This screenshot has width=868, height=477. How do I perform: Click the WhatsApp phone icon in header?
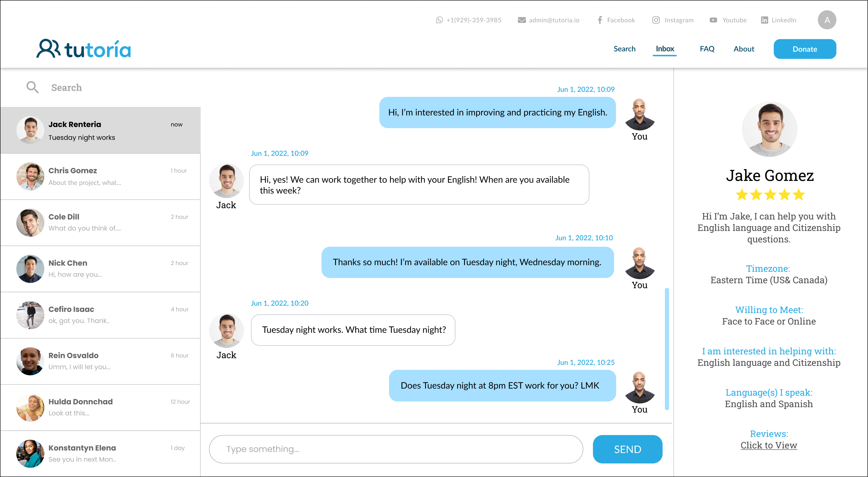point(439,20)
